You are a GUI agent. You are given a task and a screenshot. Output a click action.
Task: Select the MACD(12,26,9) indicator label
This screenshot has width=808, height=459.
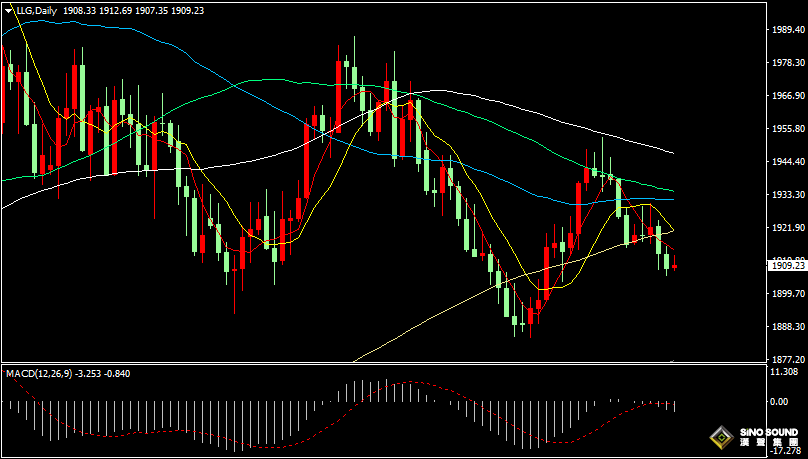(x=41, y=373)
